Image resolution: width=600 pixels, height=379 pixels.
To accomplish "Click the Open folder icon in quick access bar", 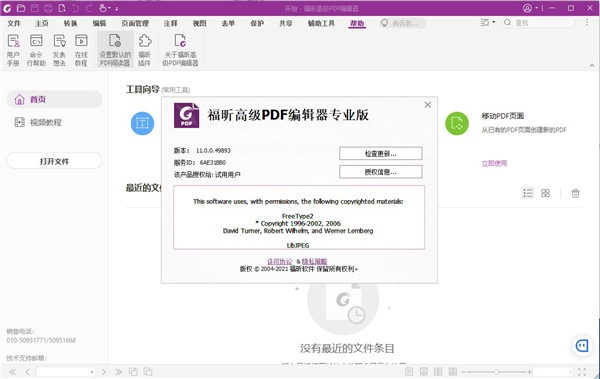I will (x=21, y=8).
